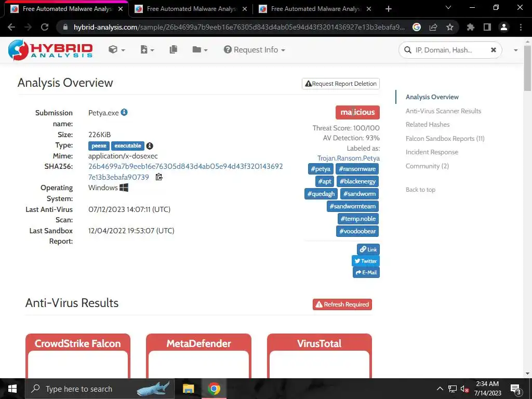Expand the Request Info menu
This screenshot has width=532, height=399.
(x=254, y=50)
